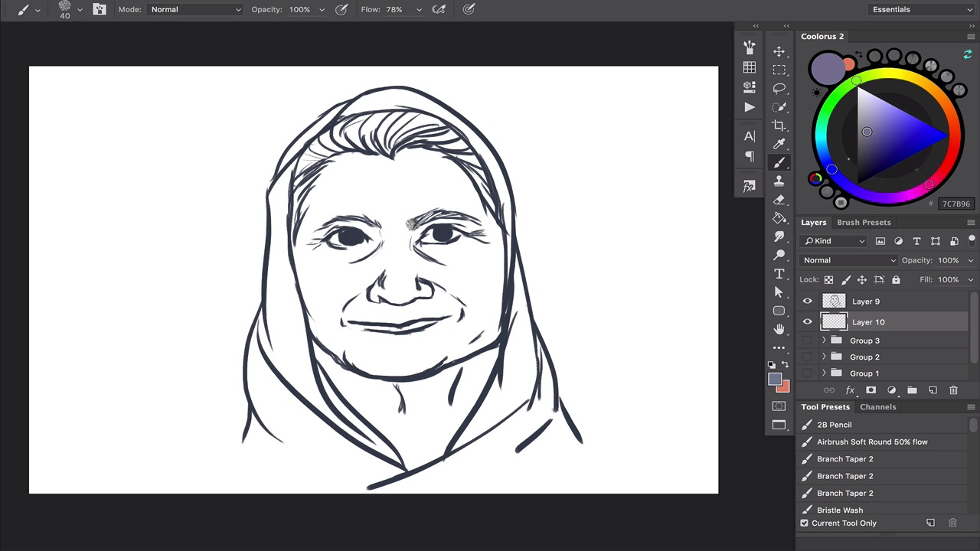Activate the Clone Stamp tool
The height and width of the screenshot is (551, 980).
tap(779, 181)
